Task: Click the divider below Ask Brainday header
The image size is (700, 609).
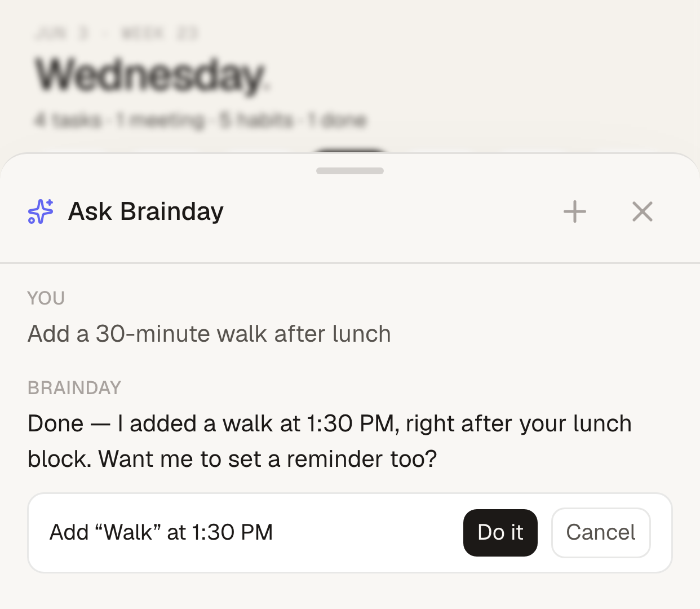Action: tap(350, 263)
